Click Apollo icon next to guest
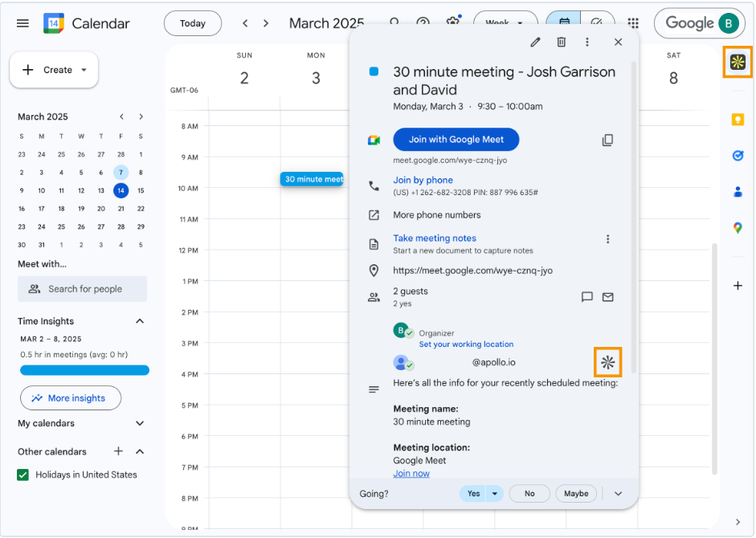756x538 pixels. click(607, 362)
